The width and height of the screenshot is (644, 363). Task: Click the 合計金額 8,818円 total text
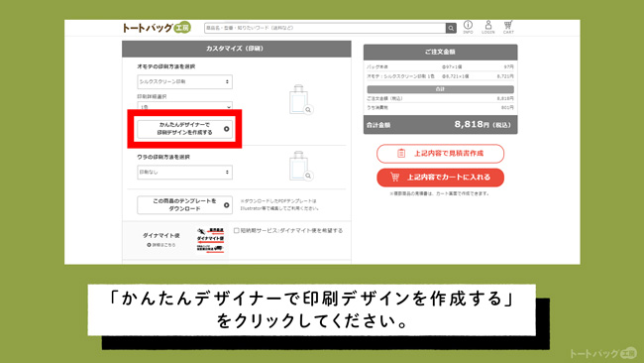tap(483, 124)
